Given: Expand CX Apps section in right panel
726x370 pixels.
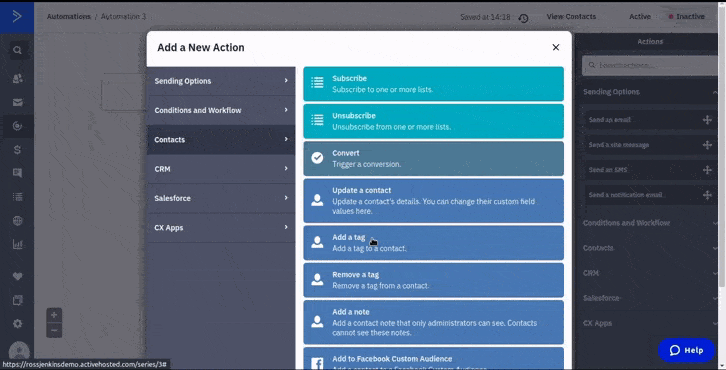Looking at the screenshot, I should coord(650,323).
